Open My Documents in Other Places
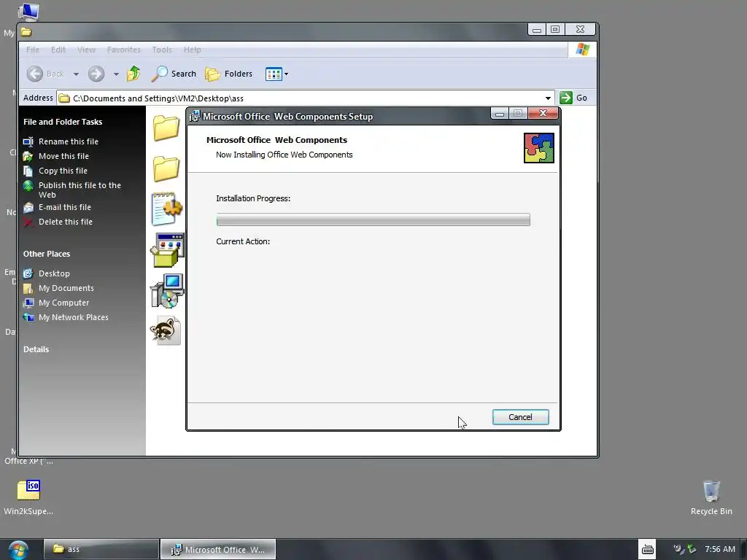Screen dimensions: 747x560 click(x=66, y=288)
